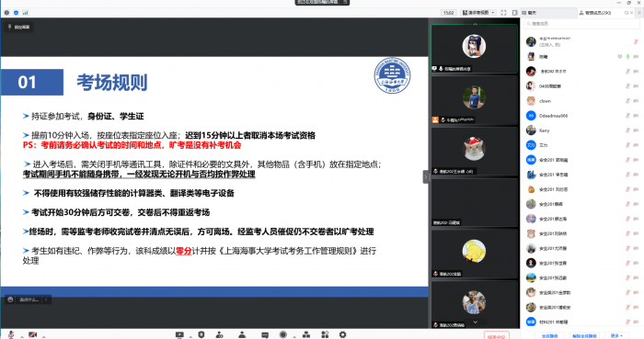Toggle mute for participant clown
Image resolution: width=644 pixels, height=339 pixels.
click(x=628, y=101)
